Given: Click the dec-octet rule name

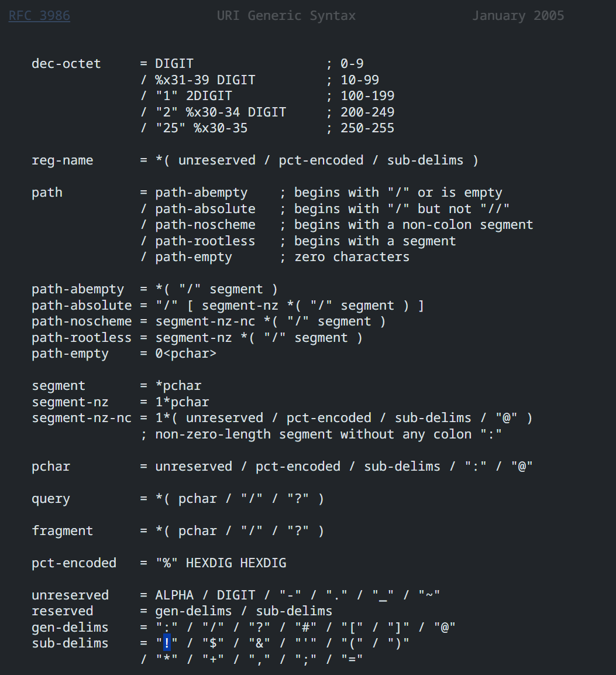Looking at the screenshot, I should pos(66,64).
